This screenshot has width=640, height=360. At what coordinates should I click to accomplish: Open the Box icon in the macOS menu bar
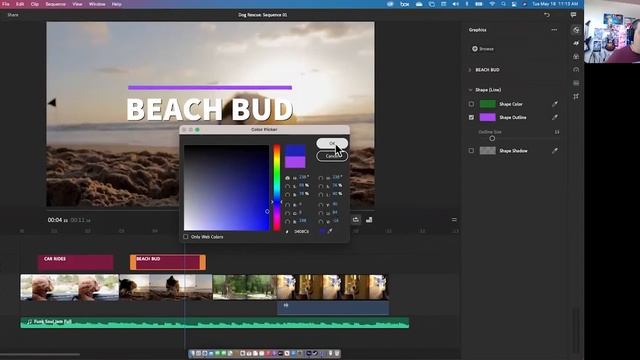click(404, 4)
